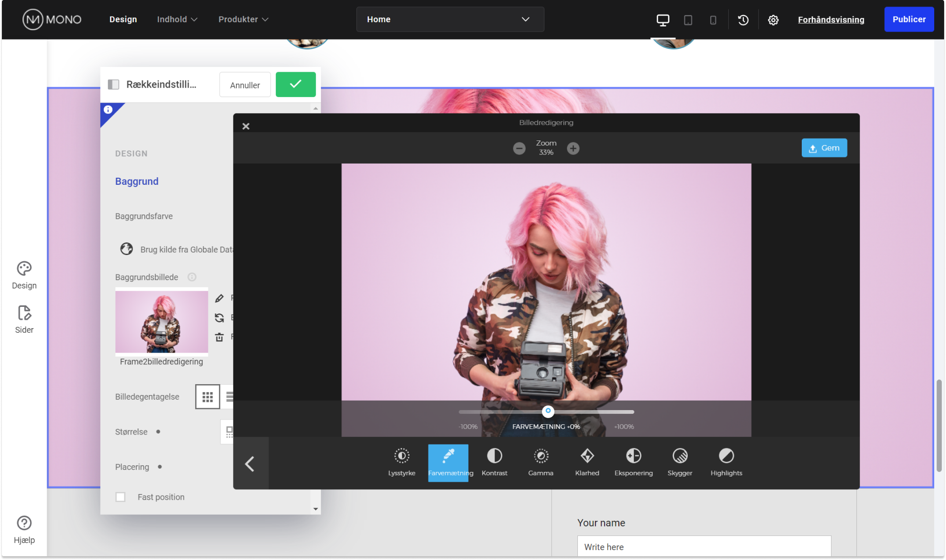The width and height of the screenshot is (946, 560).
Task: Click the Annuller button
Action: tap(245, 85)
